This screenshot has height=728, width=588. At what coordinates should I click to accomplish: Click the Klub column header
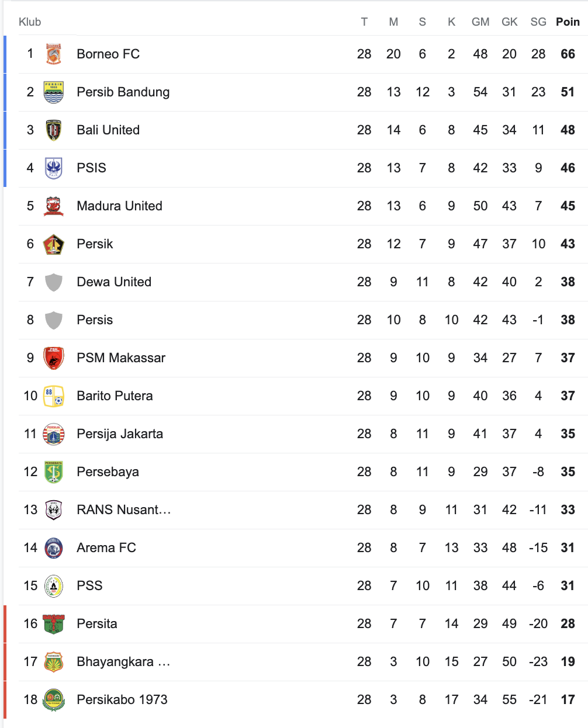coord(30,22)
